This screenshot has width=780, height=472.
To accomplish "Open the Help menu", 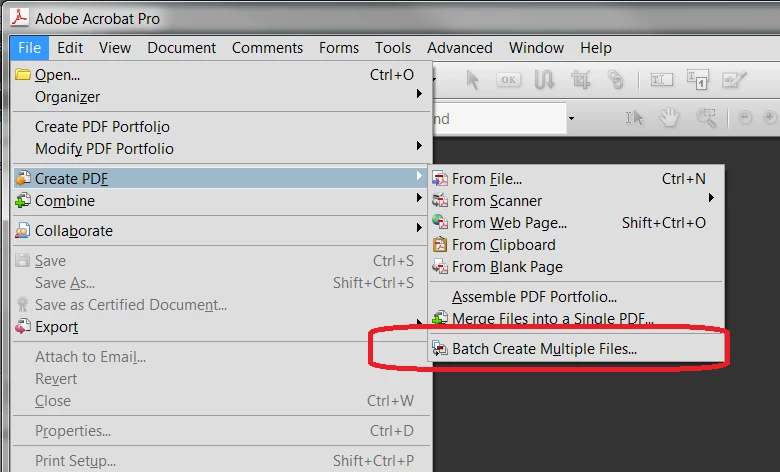I will coord(596,48).
